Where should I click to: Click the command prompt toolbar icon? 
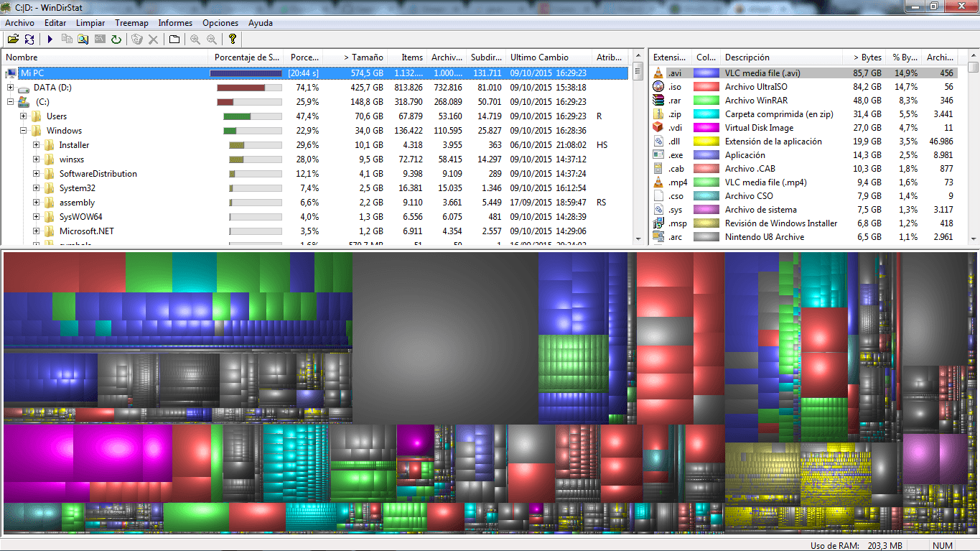[100, 40]
